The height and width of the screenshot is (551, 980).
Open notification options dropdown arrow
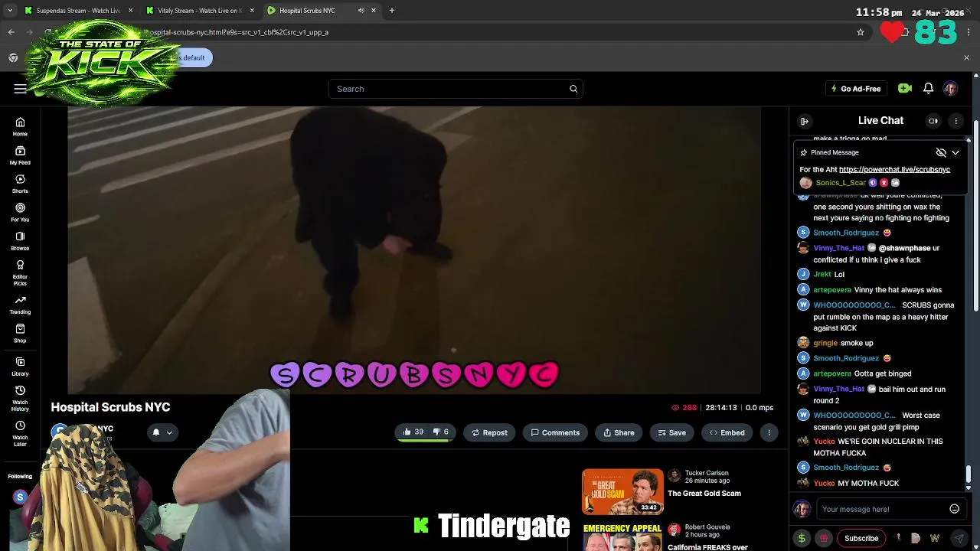169,432
